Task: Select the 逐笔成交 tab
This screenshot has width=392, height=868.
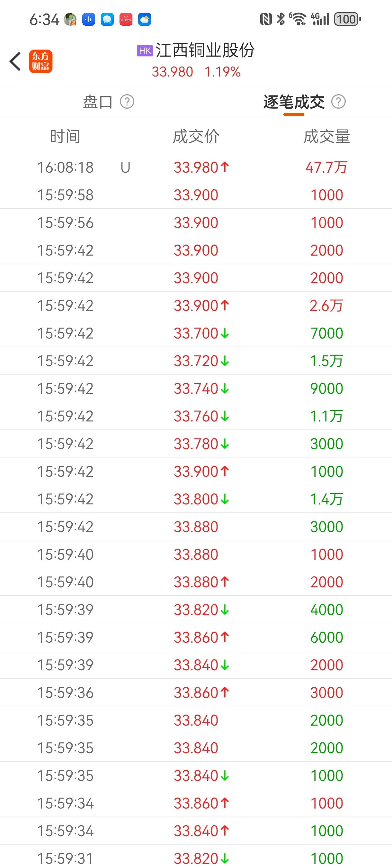Action: [x=294, y=102]
